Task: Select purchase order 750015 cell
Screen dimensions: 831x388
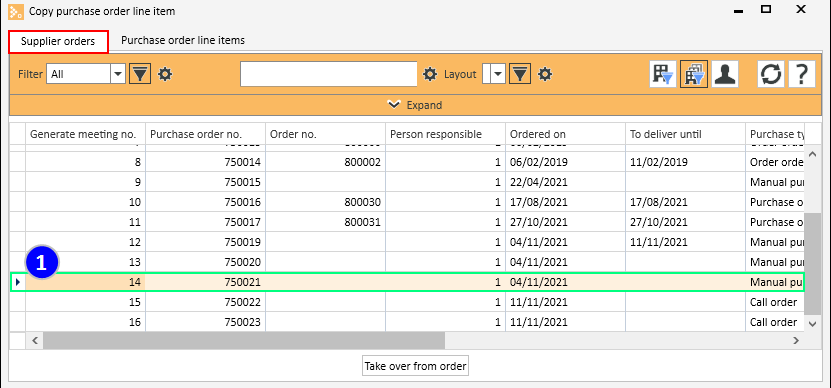Action: (x=205, y=182)
